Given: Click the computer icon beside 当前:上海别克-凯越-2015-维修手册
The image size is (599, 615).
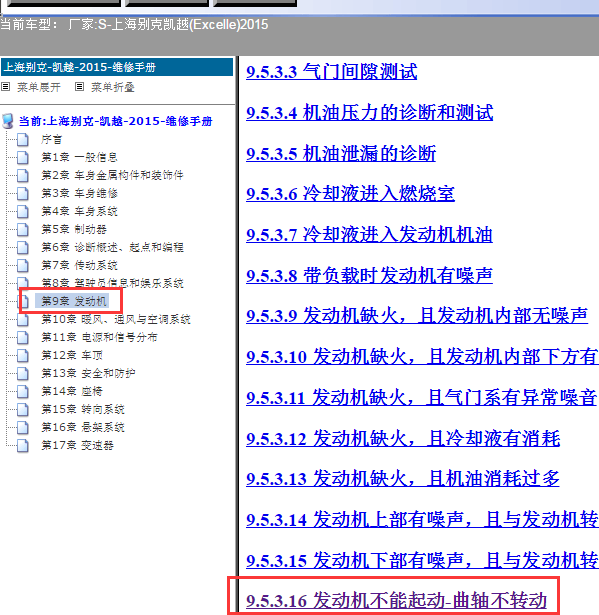Looking at the screenshot, I should [8, 121].
